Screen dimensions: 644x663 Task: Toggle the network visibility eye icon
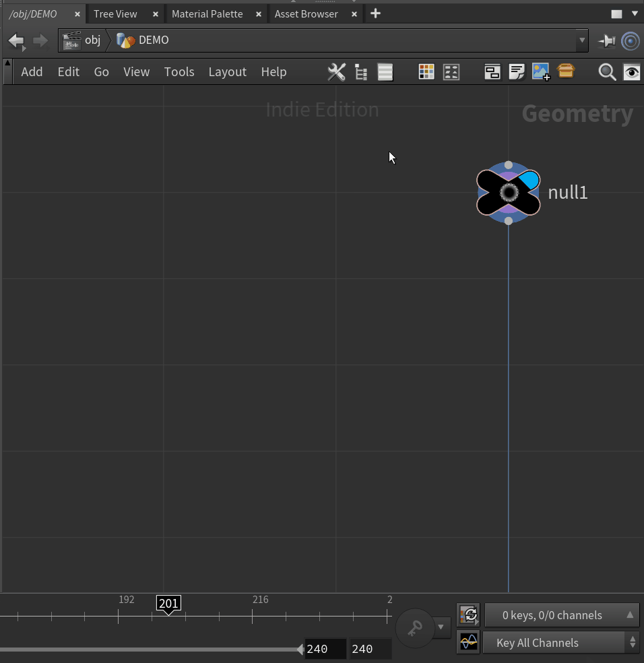(631, 71)
